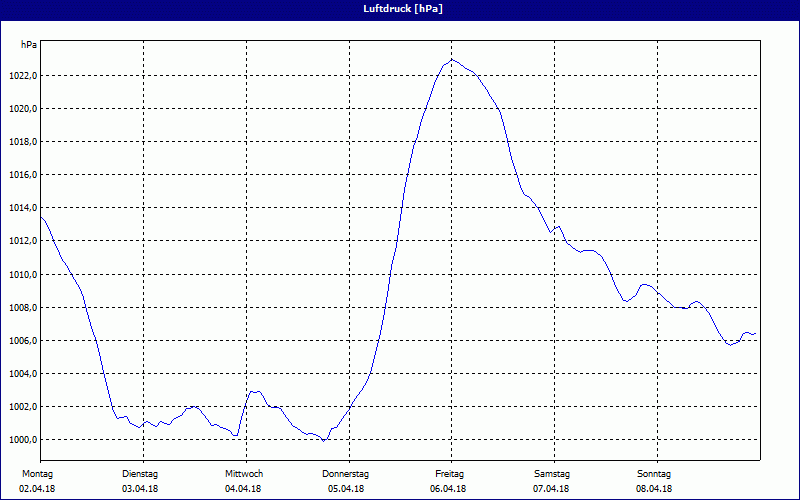Select the 1002,0 y-axis value

click(x=22, y=406)
